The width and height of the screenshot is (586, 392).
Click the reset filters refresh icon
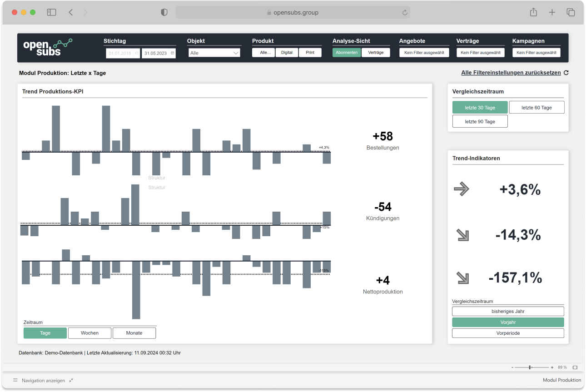(566, 73)
